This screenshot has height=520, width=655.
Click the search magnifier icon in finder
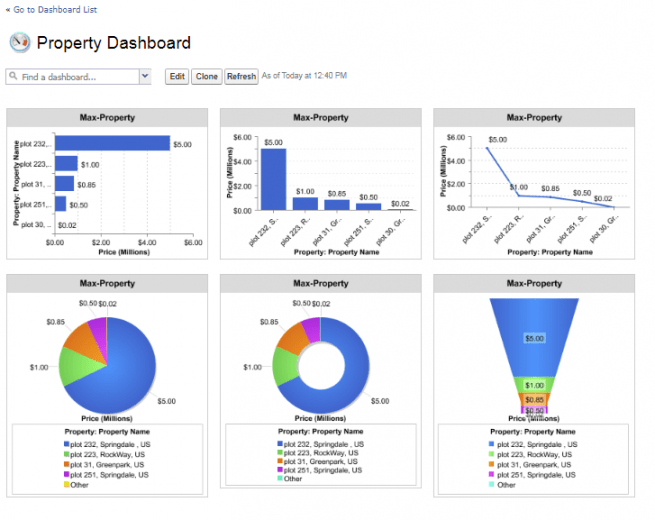pyautogui.click(x=13, y=76)
